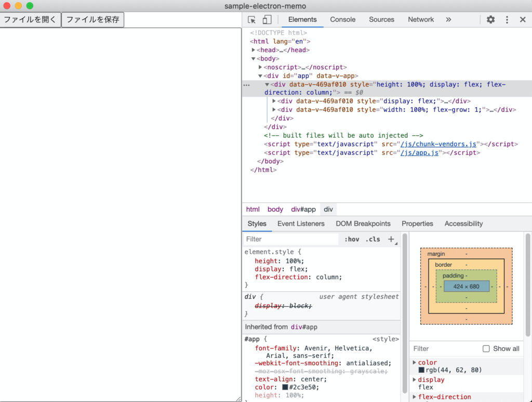Show more DevTools tabs chevron
532x402 pixels.
point(448,20)
